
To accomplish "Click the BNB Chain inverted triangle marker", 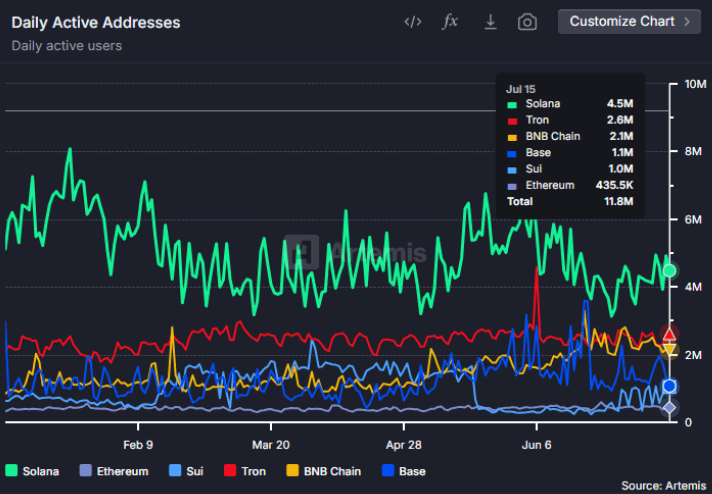I will 669,352.
